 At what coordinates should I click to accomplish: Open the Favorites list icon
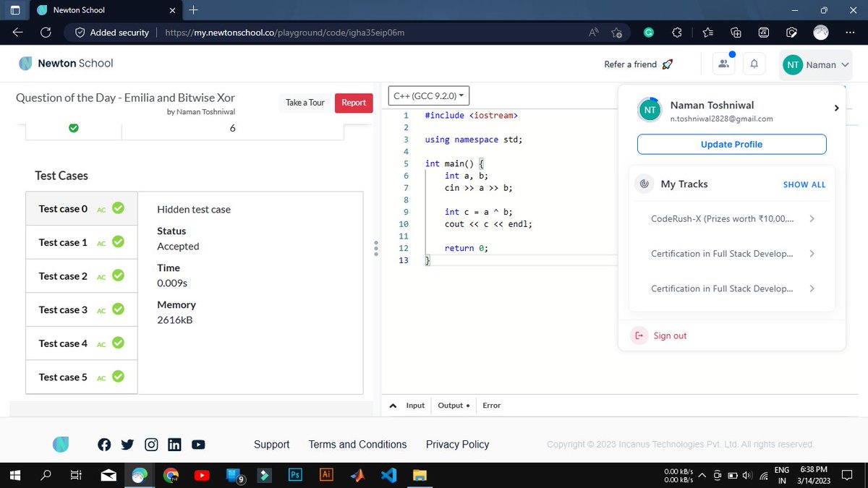coord(707,33)
